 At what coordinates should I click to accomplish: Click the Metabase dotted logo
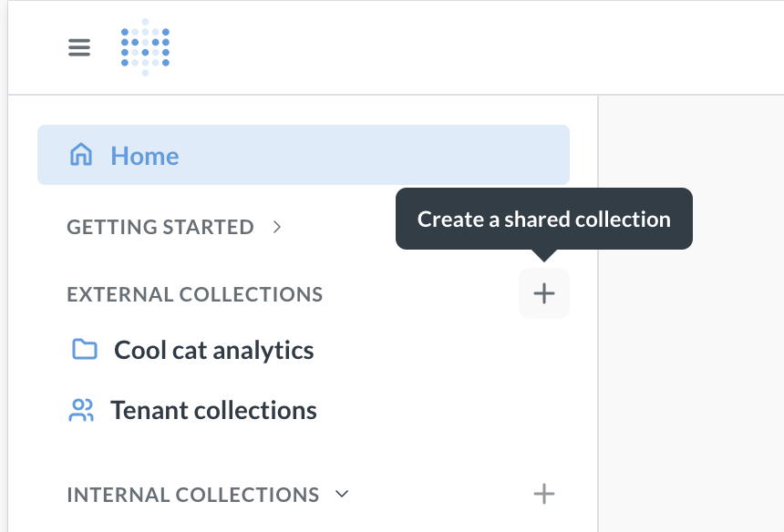143,47
